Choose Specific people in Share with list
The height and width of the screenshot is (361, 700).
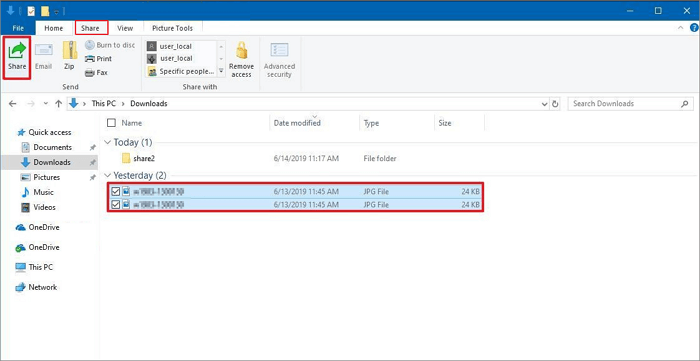181,71
